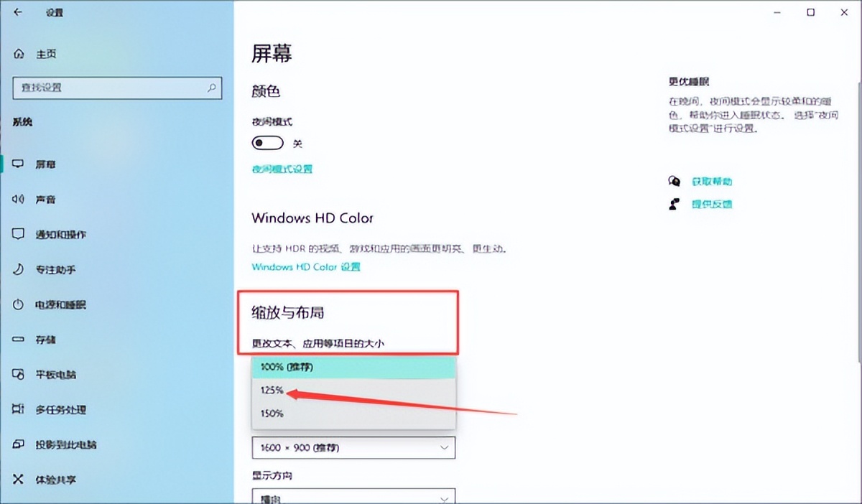Select the 声音 speaker icon
The image size is (862, 504).
pos(19,199)
